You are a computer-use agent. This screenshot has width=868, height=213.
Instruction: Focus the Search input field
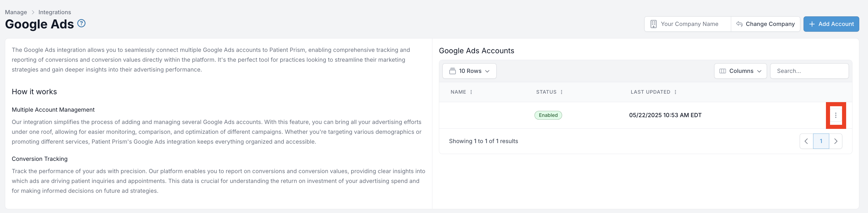[809, 71]
